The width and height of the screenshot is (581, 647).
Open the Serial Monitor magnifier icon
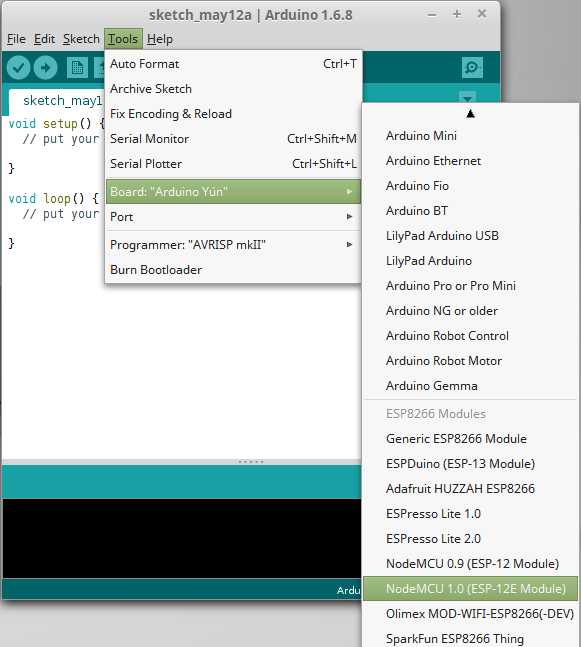click(472, 67)
